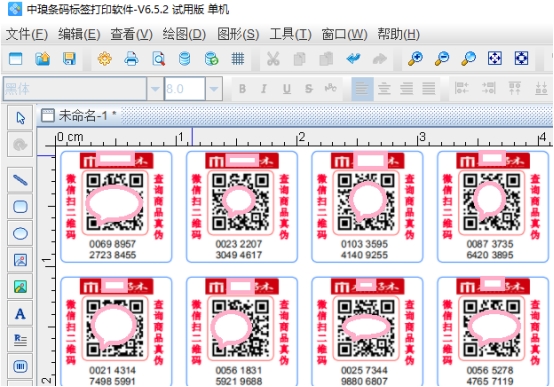
Task: Toggle Underline formatting button
Action: pyautogui.click(x=287, y=88)
